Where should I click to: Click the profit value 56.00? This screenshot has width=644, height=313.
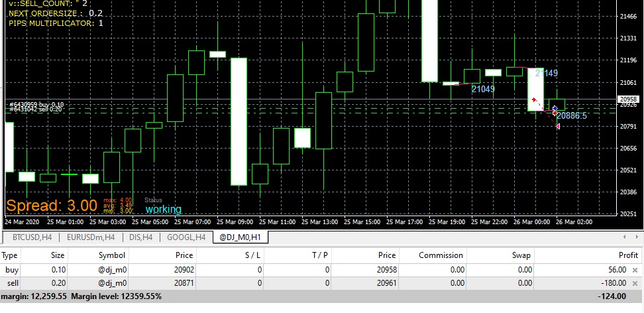[617, 270]
